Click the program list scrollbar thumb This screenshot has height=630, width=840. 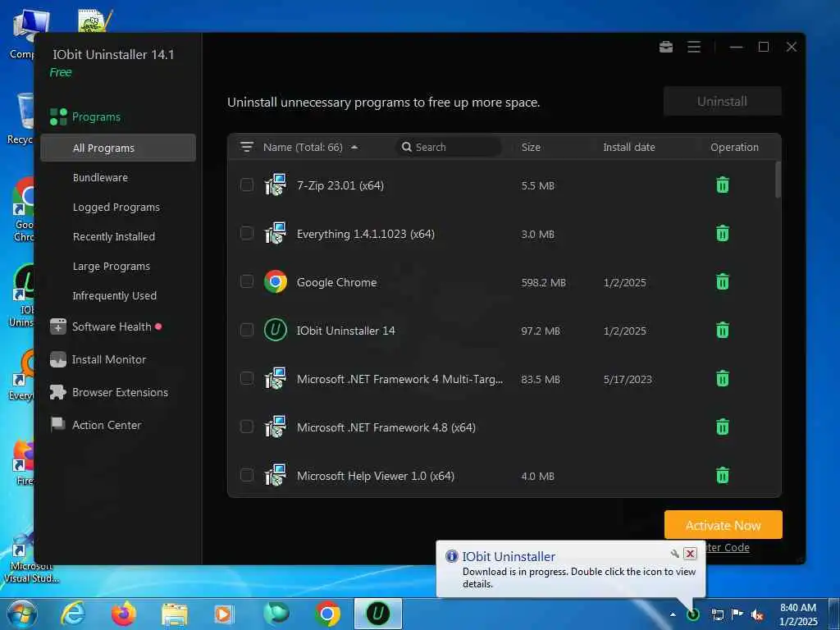tap(778, 180)
